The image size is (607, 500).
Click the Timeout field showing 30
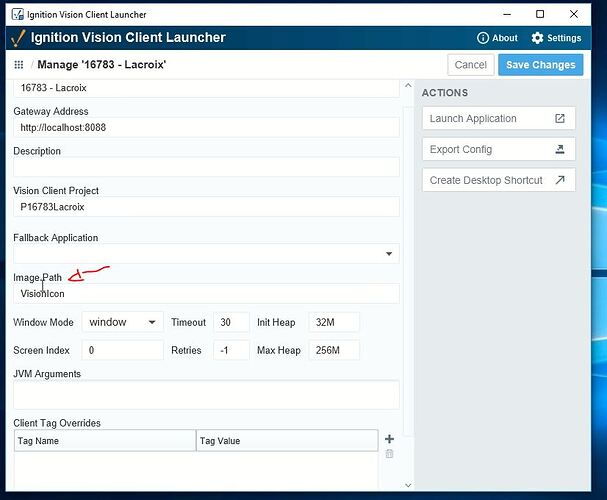[231, 322]
